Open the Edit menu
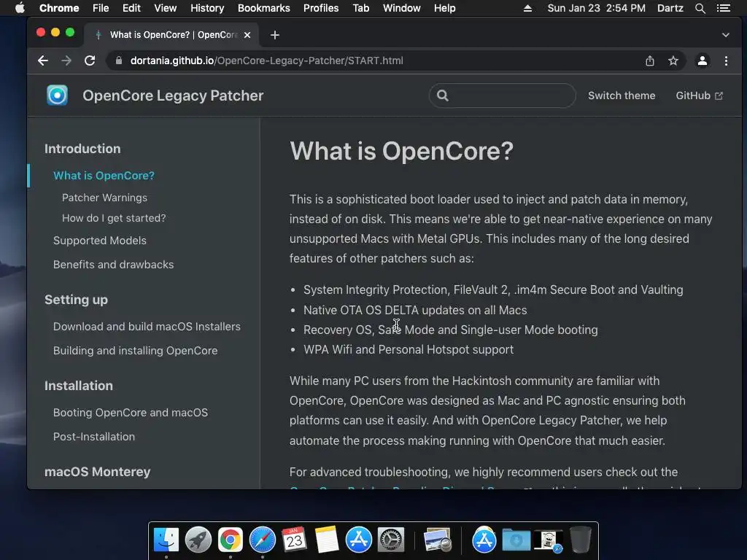 tap(131, 8)
